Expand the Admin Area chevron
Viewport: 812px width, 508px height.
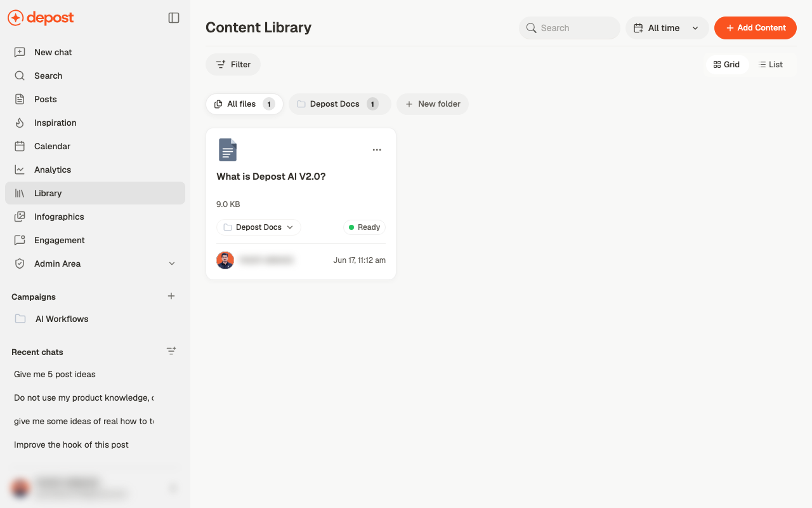click(172, 264)
